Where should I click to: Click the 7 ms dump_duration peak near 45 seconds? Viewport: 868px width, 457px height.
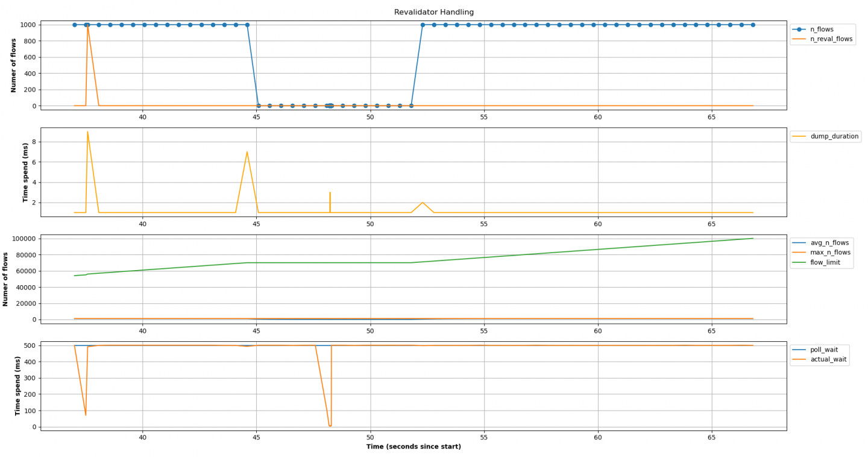click(247, 152)
